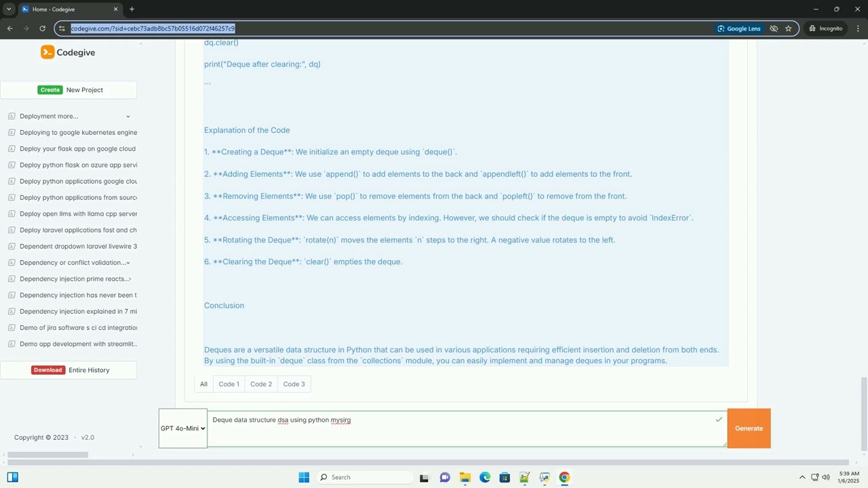Expand 'Dependency or conflict validation' chevron
The width and height of the screenshot is (868, 488).
(128, 263)
